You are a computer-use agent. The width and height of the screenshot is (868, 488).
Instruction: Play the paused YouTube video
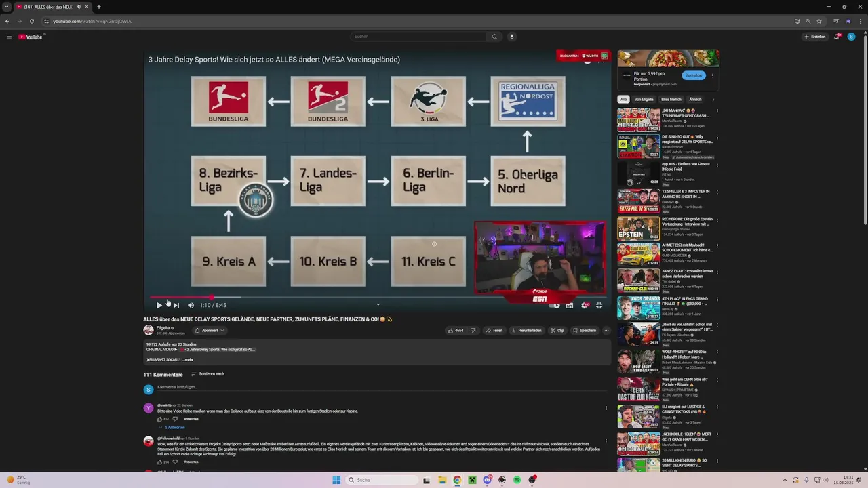[x=159, y=306]
